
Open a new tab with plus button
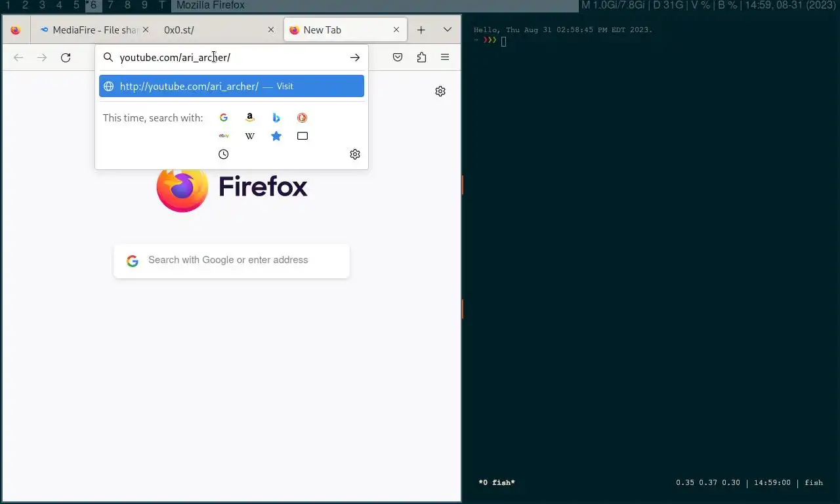coord(421,30)
